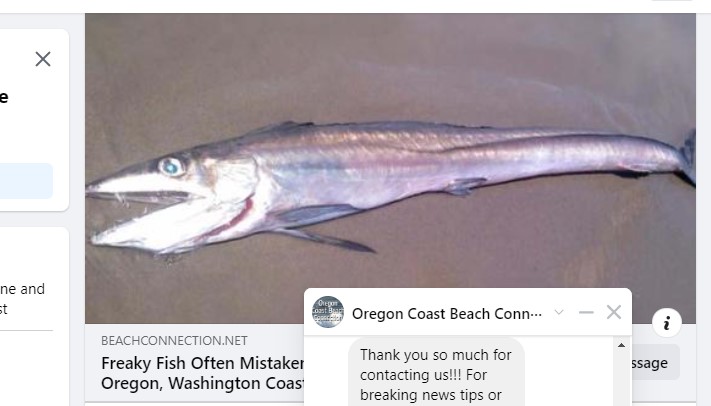
Task: Expand chat options chevron beside chat name
Action: coord(559,312)
